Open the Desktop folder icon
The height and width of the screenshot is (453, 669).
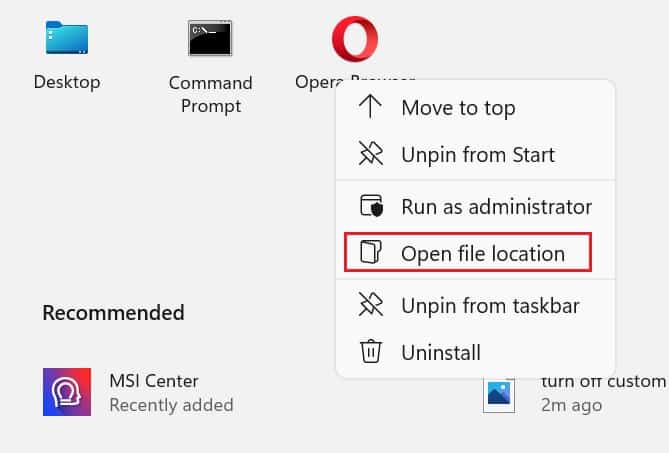(67, 38)
